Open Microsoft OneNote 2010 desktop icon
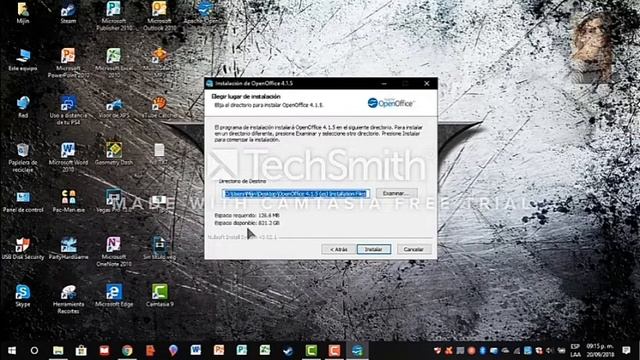 point(114,251)
